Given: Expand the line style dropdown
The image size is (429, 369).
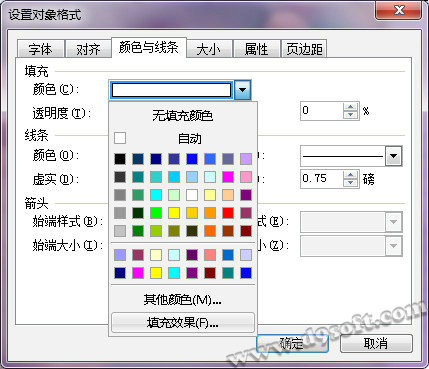Looking at the screenshot, I should pyautogui.click(x=393, y=156).
